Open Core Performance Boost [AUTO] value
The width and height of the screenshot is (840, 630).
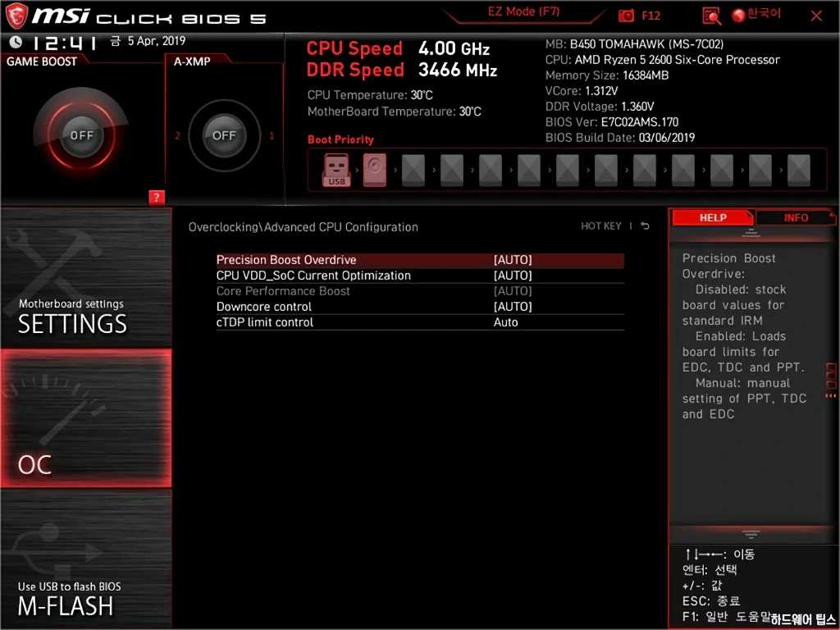pyautogui.click(x=513, y=291)
